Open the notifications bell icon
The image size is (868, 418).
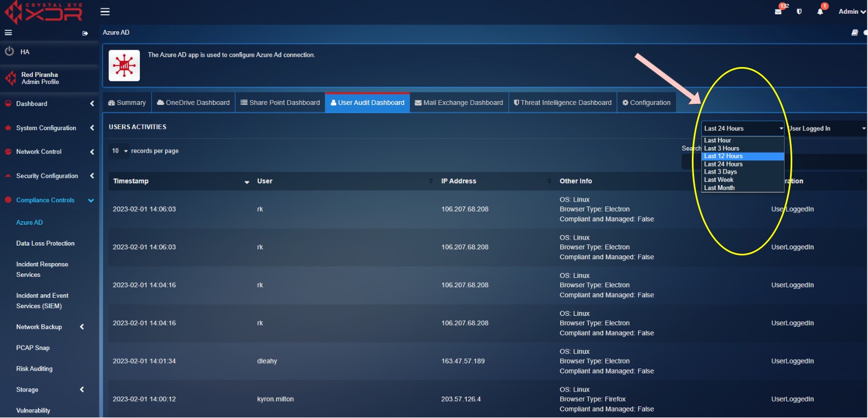tap(820, 12)
